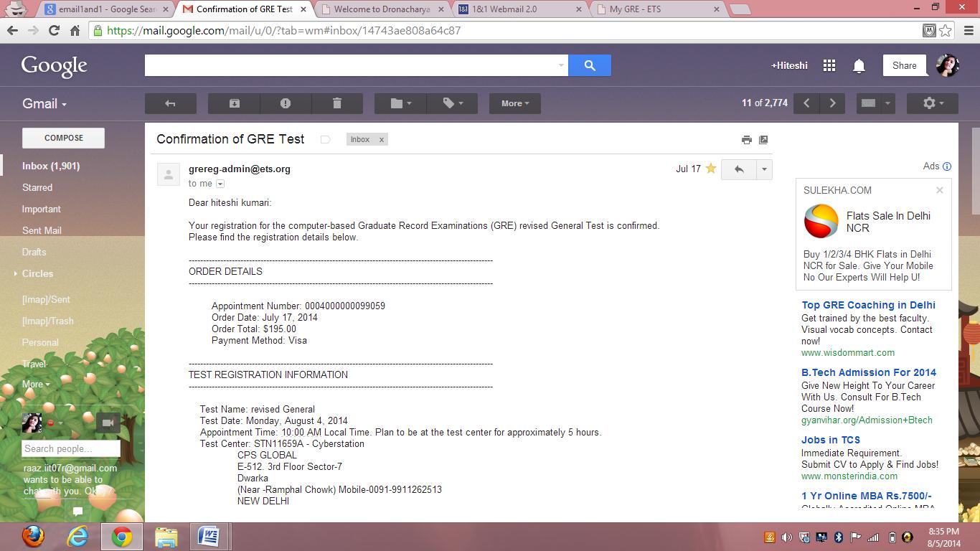Open the Important folder
The width and height of the screenshot is (980, 551).
pyautogui.click(x=42, y=209)
